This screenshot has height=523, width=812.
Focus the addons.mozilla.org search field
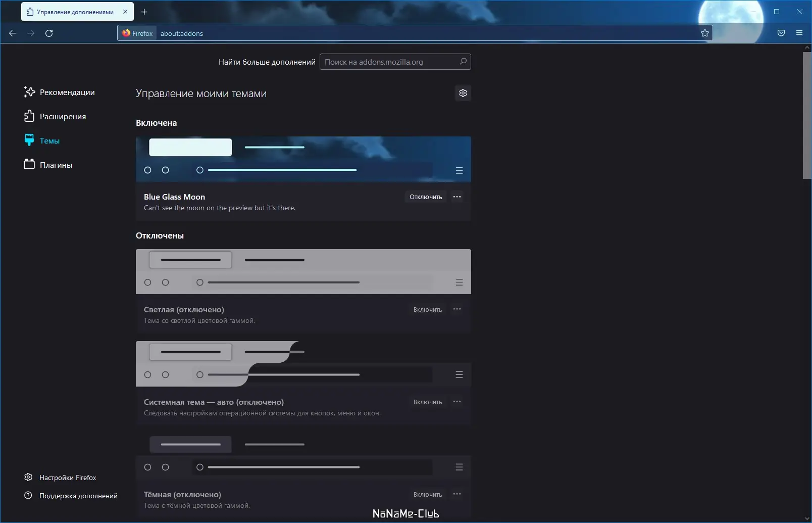395,62
